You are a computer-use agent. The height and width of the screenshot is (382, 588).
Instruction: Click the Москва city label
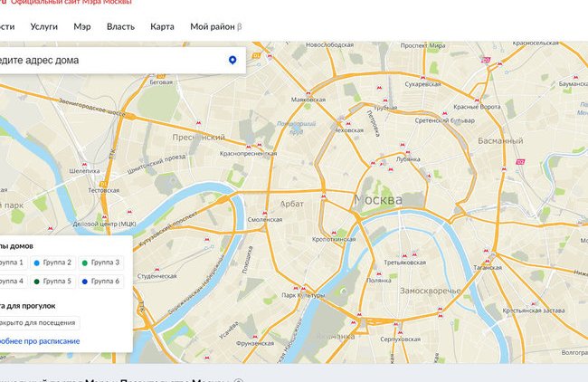[x=378, y=200]
